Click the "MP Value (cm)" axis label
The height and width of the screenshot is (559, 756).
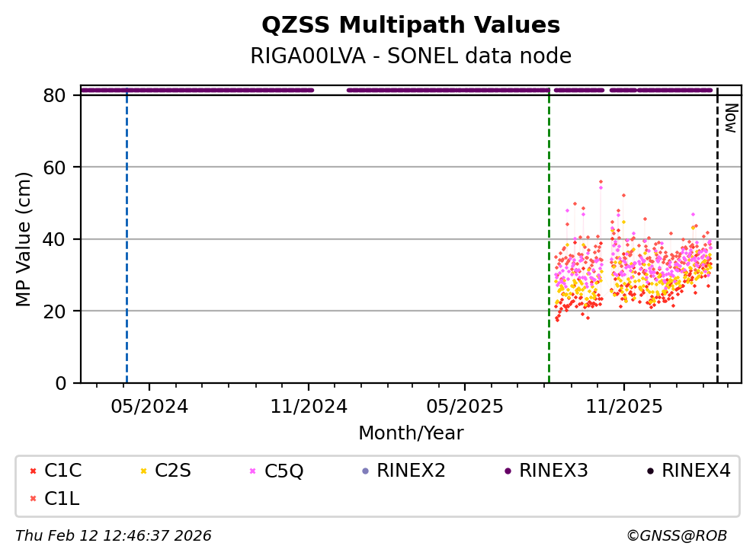[x=24, y=239]
